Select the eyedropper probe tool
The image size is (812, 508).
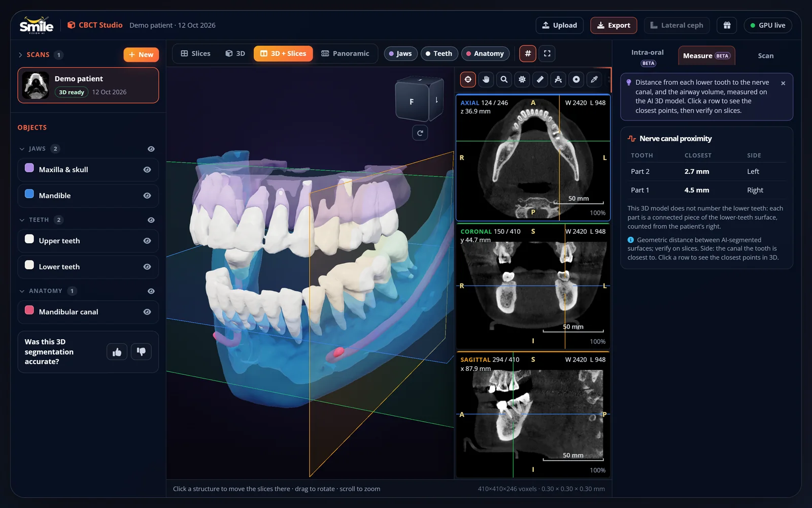coord(594,79)
